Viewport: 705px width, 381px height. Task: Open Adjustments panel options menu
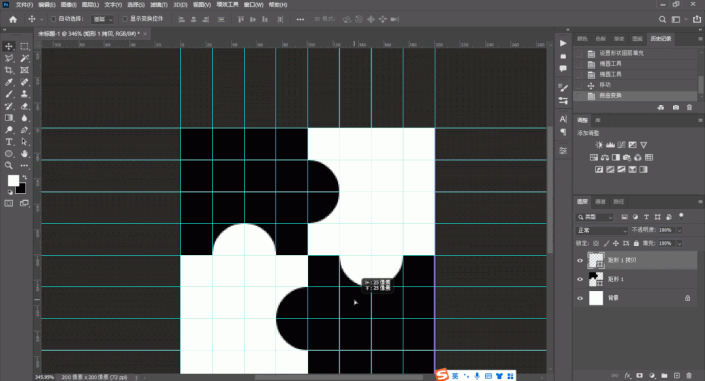(x=700, y=121)
